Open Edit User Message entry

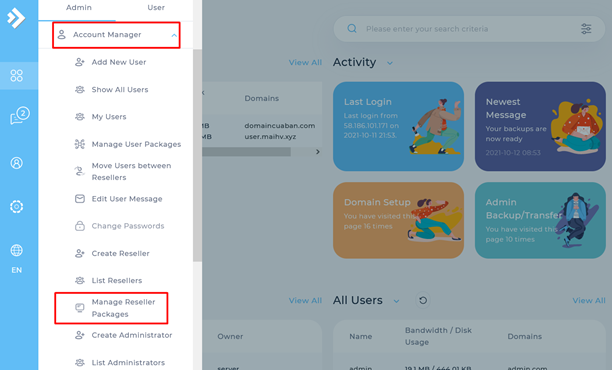(127, 199)
